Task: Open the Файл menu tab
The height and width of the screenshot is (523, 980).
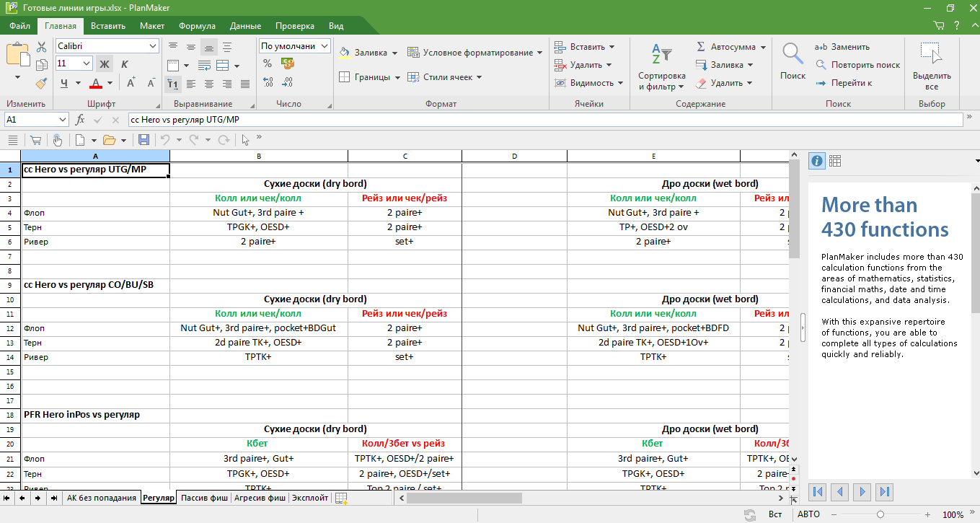Action: (x=19, y=26)
